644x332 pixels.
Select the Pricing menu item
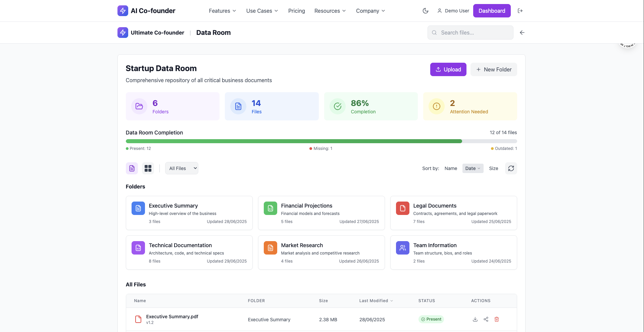pos(296,10)
